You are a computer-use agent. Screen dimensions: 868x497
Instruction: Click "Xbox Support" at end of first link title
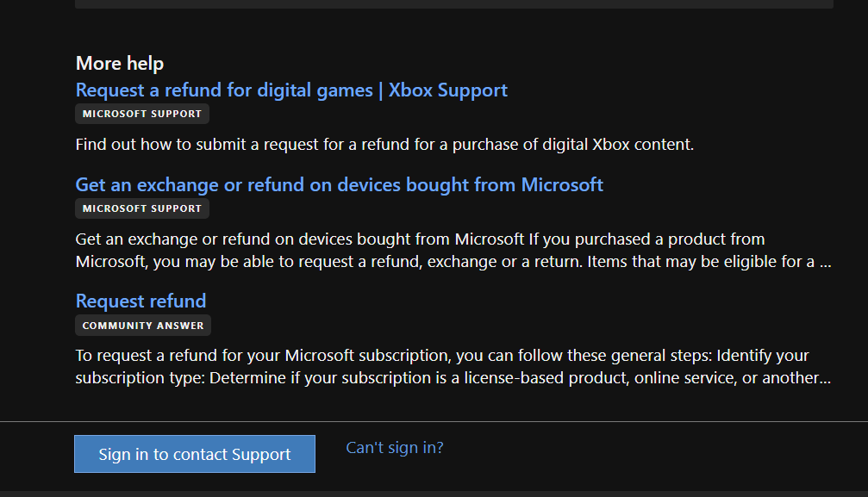pos(448,90)
